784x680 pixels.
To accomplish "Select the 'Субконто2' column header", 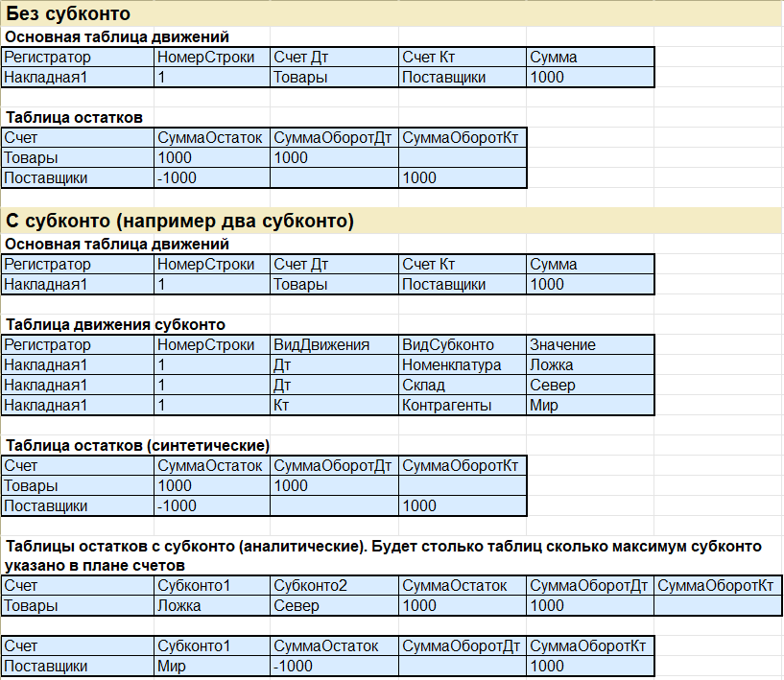I will coord(334,586).
